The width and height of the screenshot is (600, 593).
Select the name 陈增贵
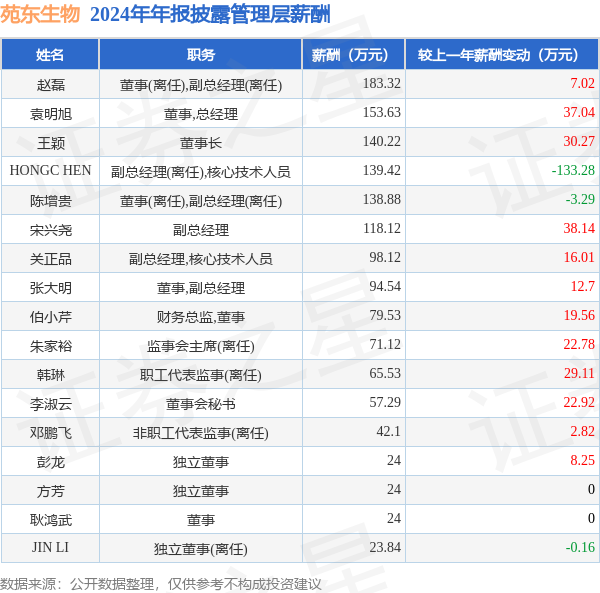[x=51, y=200]
